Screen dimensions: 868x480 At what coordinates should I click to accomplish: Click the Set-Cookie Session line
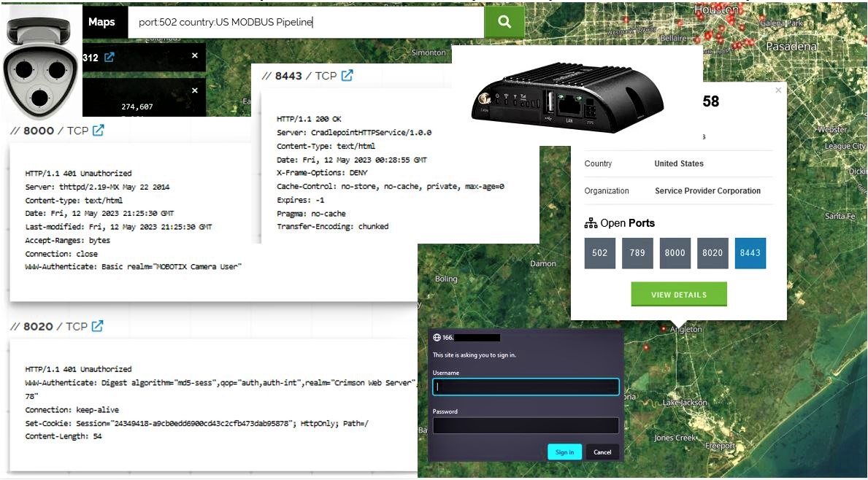(196, 423)
